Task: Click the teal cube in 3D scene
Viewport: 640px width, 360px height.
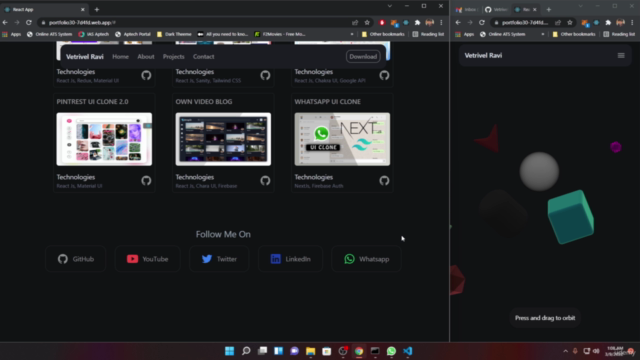Action: coord(571,217)
